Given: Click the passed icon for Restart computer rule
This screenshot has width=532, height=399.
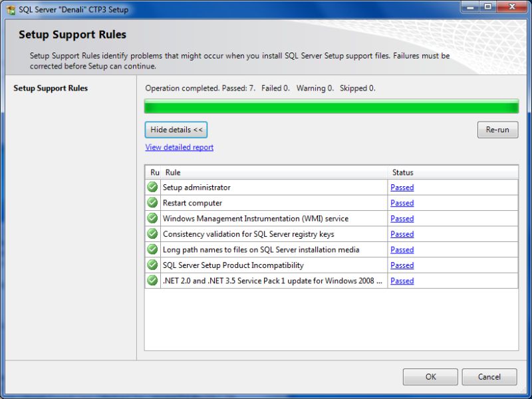Looking at the screenshot, I should tap(153, 203).
